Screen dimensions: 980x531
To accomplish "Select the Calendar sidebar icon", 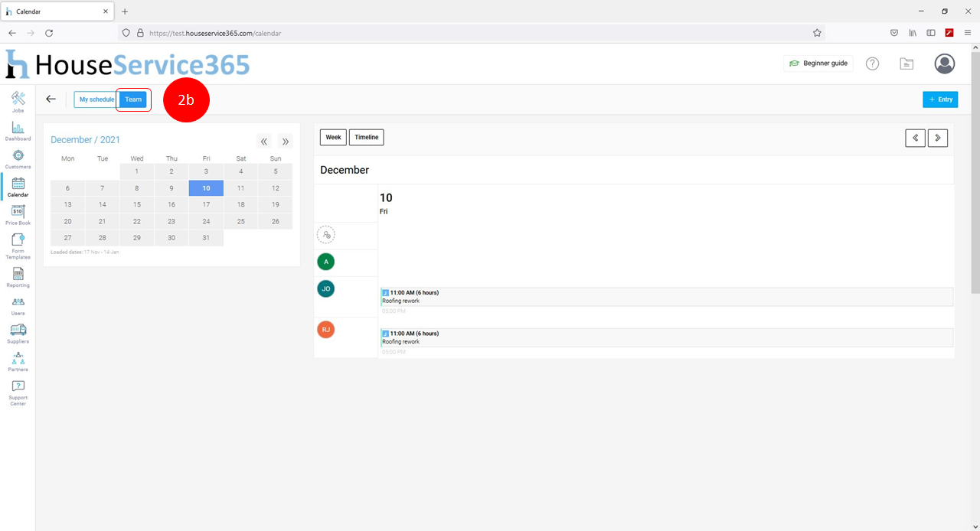I will (18, 187).
